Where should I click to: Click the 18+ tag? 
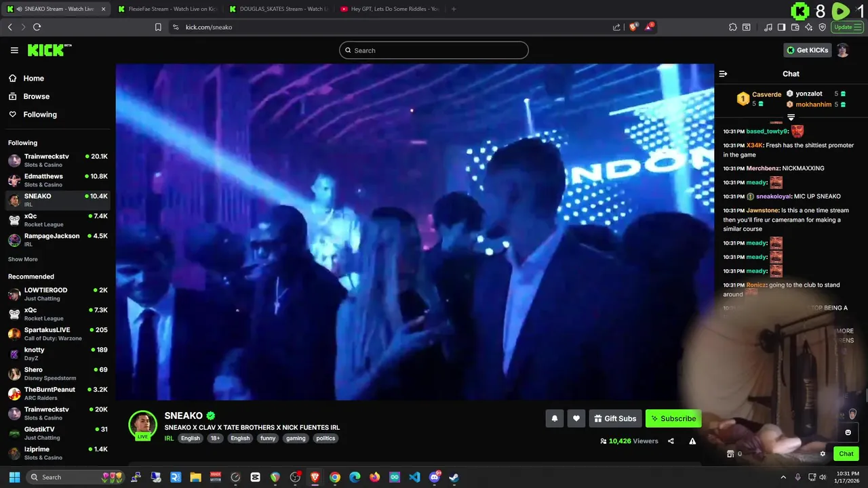click(215, 438)
